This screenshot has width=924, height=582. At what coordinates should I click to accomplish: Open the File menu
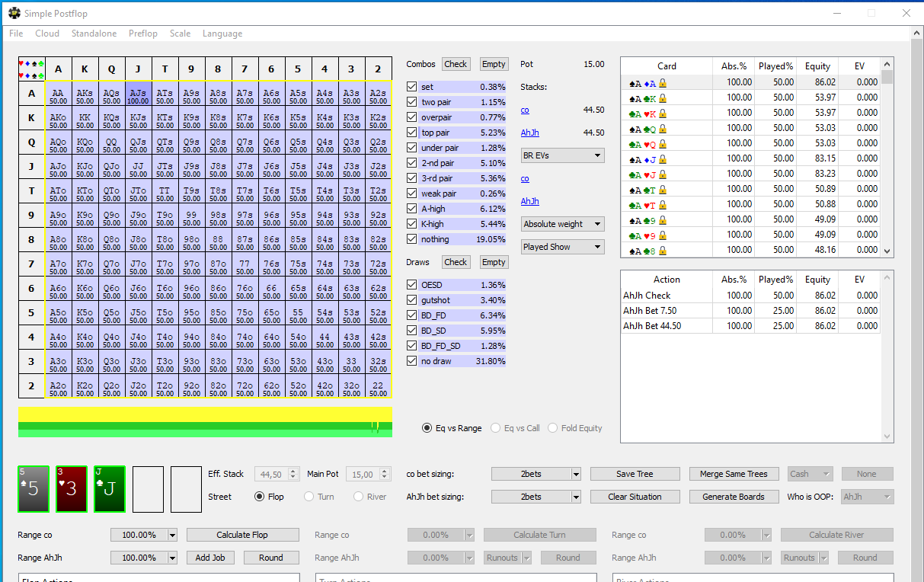click(x=16, y=34)
